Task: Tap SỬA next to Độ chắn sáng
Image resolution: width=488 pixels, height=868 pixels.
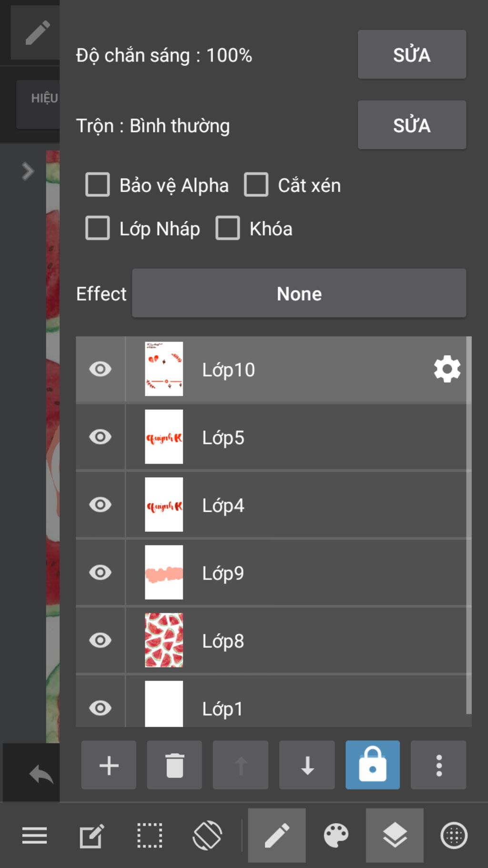Action: click(x=412, y=54)
